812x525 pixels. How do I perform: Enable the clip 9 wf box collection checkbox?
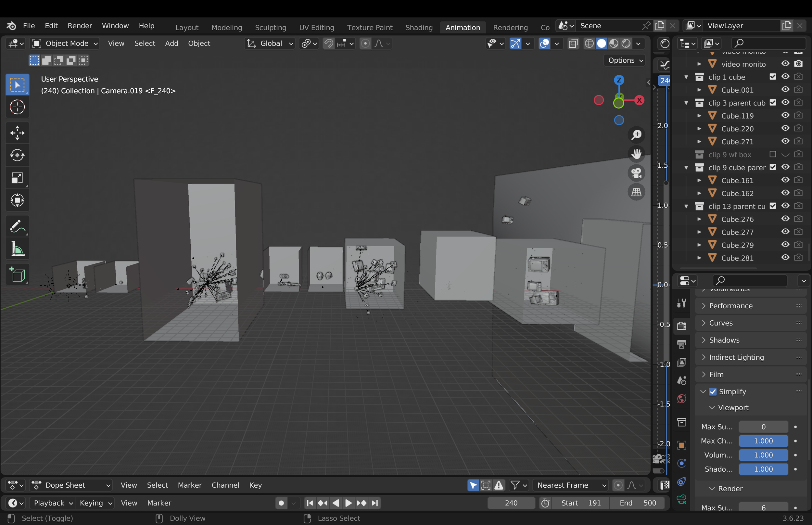point(772,154)
